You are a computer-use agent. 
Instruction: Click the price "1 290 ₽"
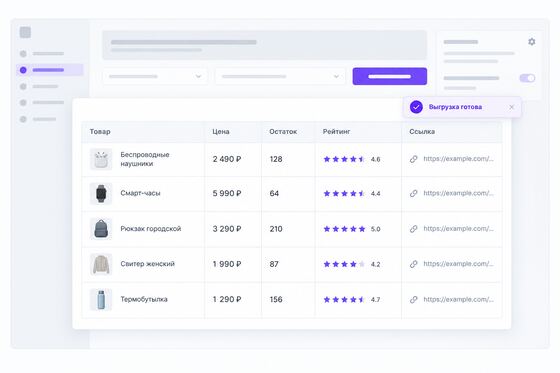pos(227,299)
